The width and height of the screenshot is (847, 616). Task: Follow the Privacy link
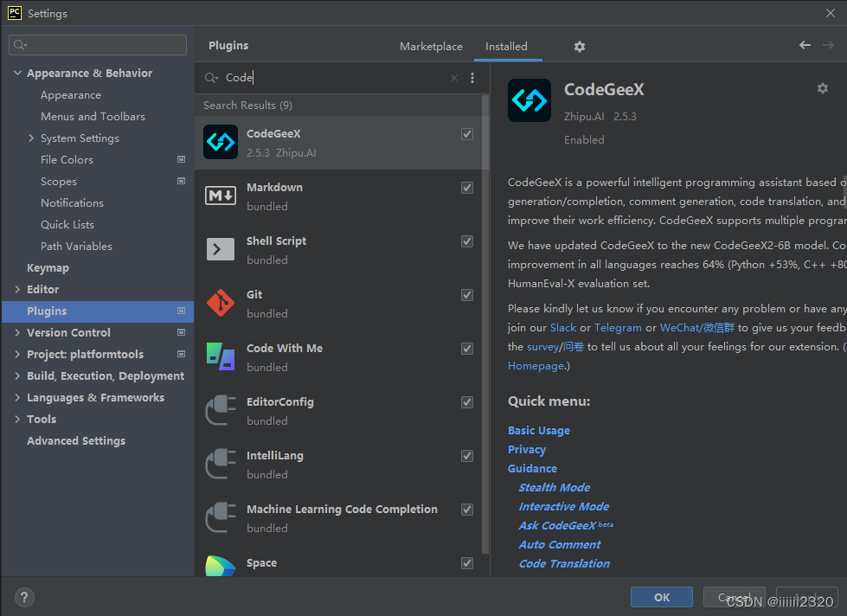tap(527, 450)
